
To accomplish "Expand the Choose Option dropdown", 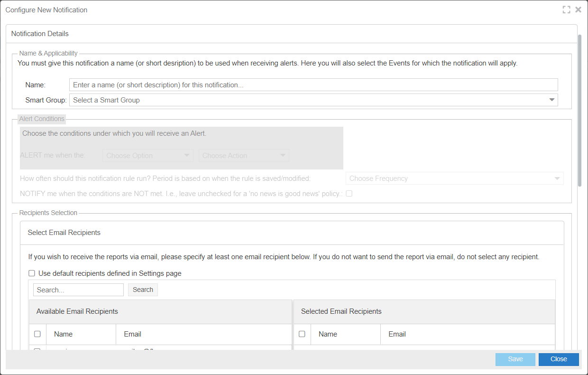I will click(x=147, y=156).
